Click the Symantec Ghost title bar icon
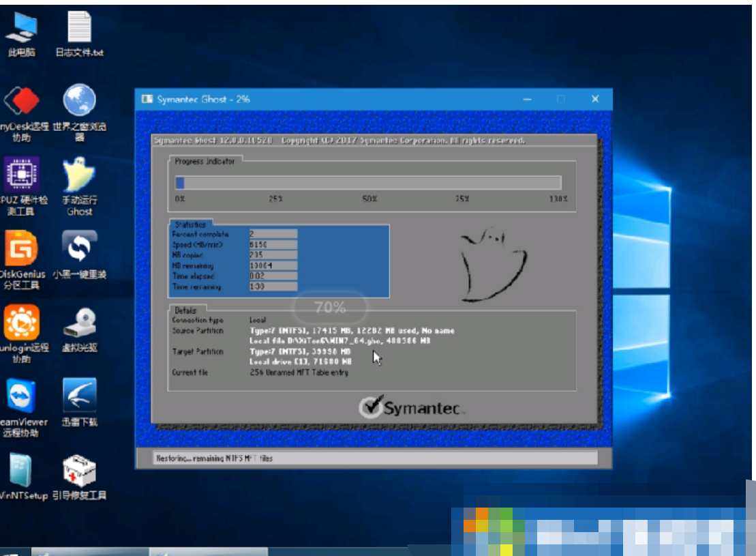Screen dimensions: 756x556 (x=147, y=100)
